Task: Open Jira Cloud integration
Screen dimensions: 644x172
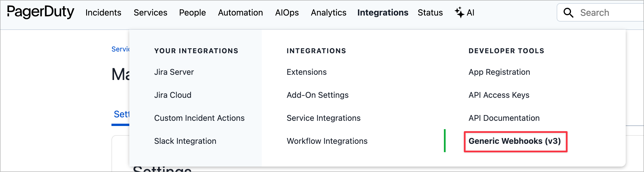Action: (x=173, y=95)
